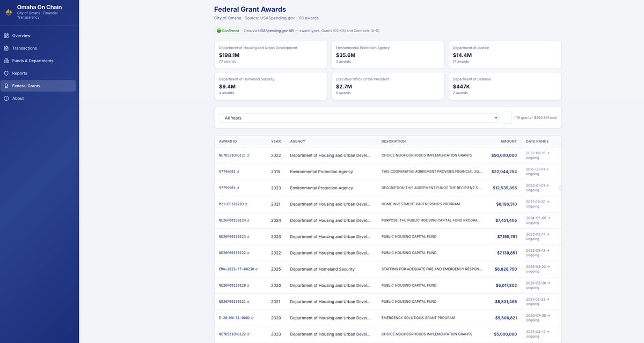Screen dimensions: 644x343
Task: Click external-link icon beside NE26P00150124
Action: [x=248, y=220]
